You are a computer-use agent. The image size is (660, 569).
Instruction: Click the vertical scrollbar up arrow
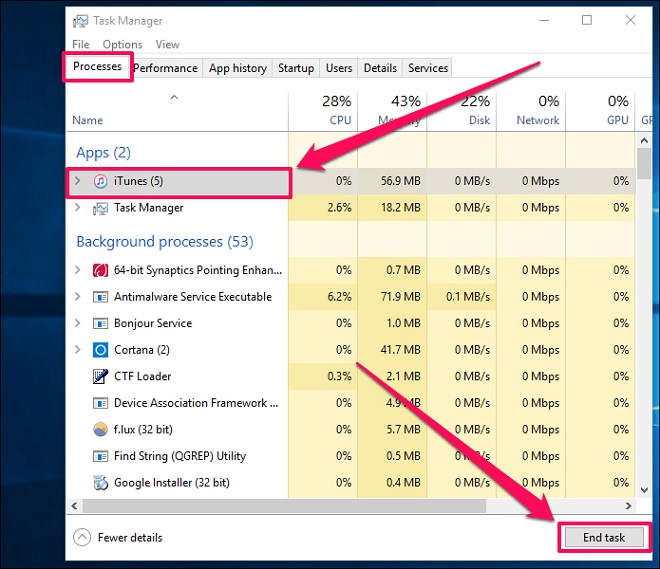(644, 141)
